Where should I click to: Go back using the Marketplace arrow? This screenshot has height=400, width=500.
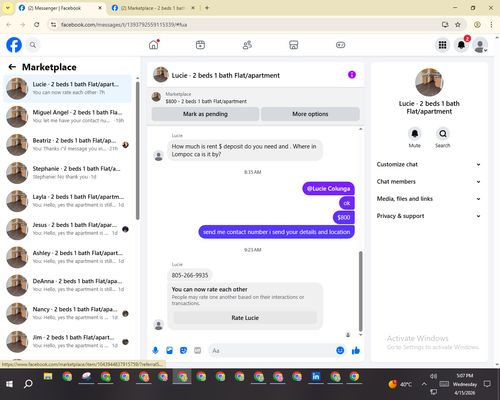12,67
